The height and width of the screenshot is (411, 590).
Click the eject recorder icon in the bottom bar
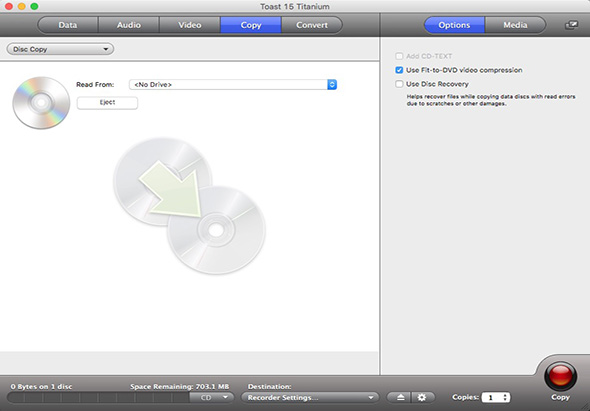400,397
